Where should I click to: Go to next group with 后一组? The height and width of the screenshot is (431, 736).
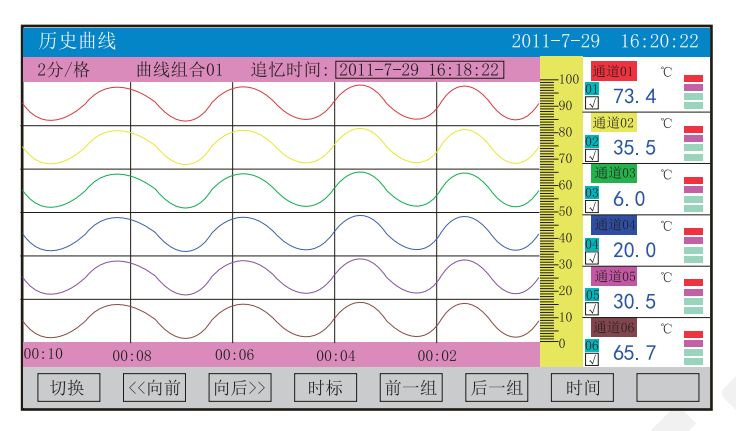click(496, 388)
